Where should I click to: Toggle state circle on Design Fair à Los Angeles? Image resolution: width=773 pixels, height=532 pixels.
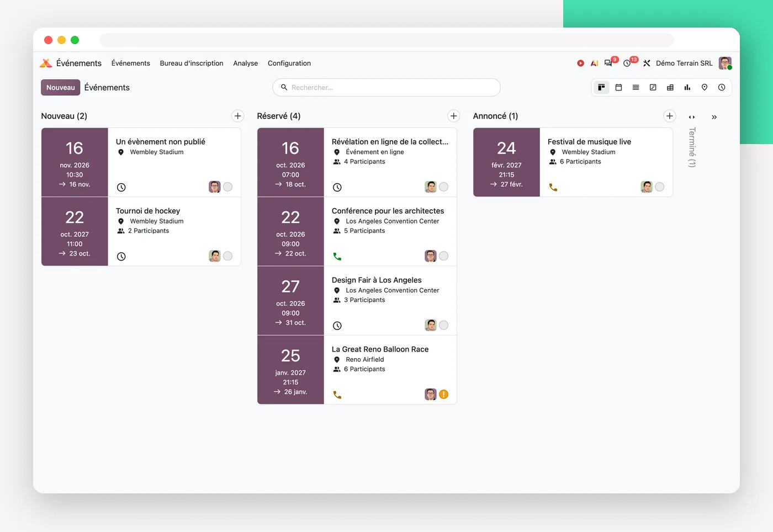tap(443, 325)
